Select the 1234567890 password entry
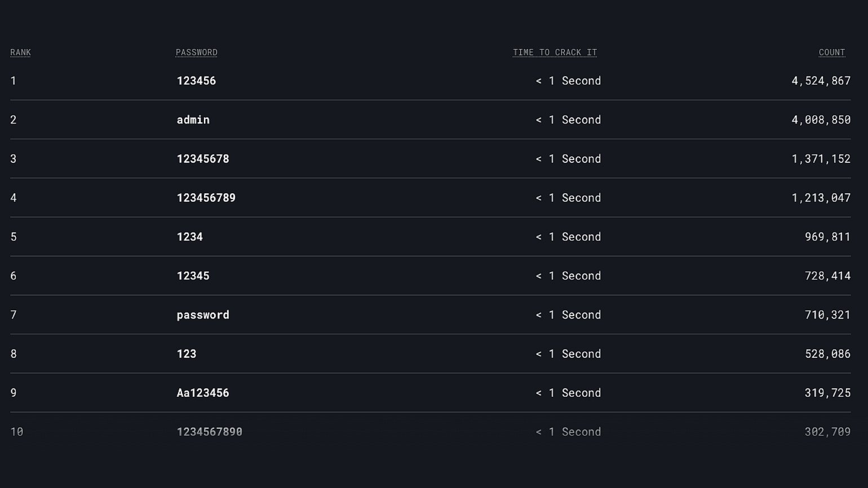The width and height of the screenshot is (868, 488). tap(210, 432)
